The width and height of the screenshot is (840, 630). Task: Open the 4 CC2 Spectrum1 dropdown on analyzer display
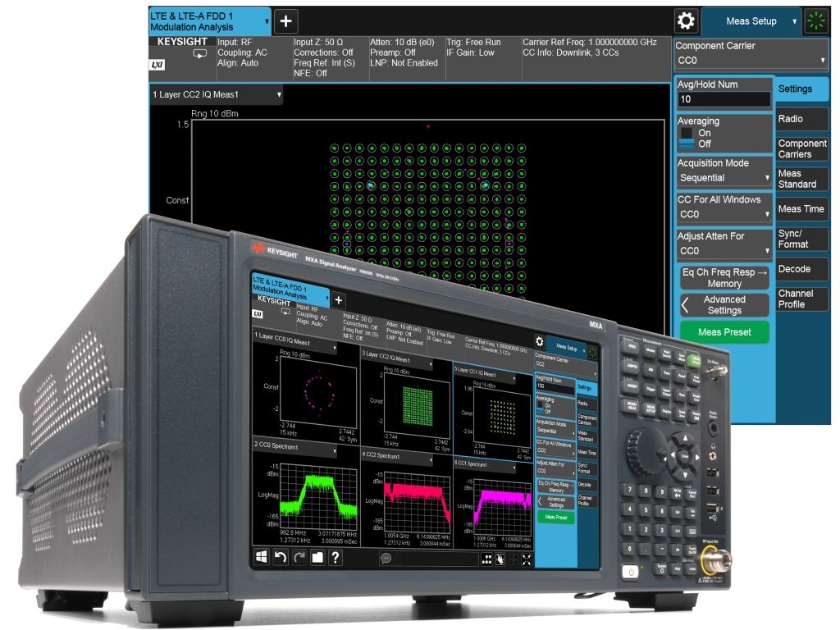397,457
